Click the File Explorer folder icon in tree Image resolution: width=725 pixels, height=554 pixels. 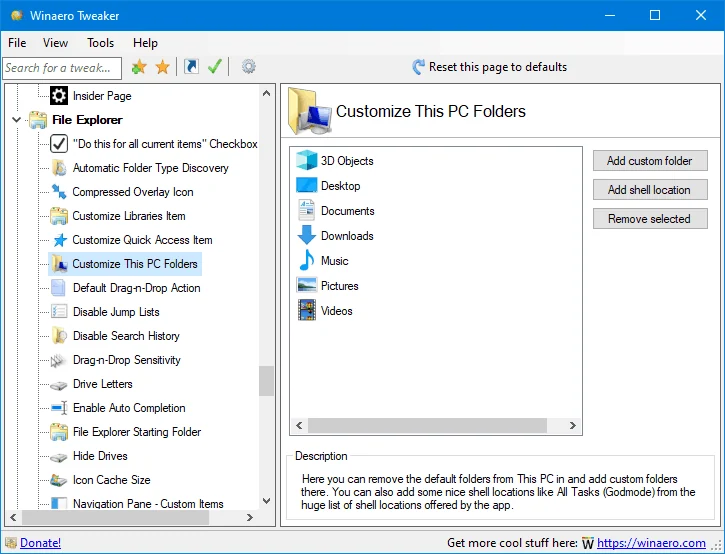coord(38,120)
